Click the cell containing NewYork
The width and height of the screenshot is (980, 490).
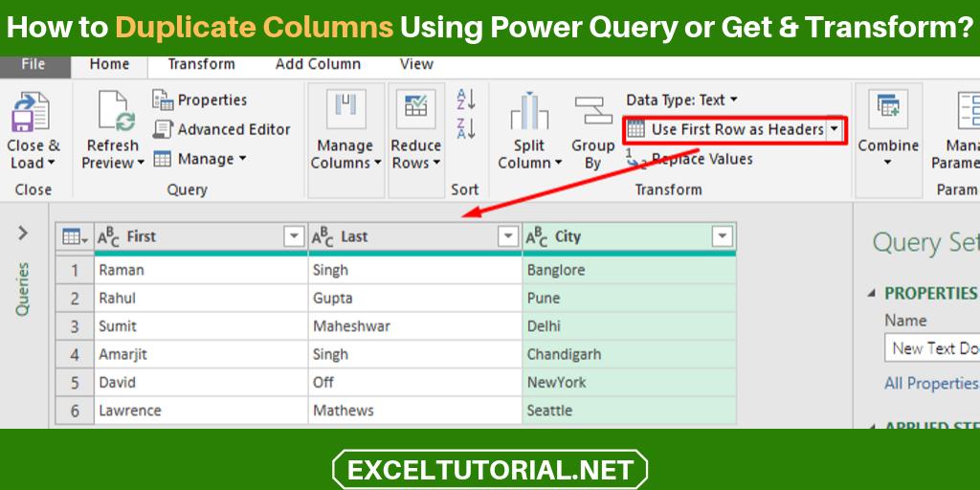pos(630,382)
